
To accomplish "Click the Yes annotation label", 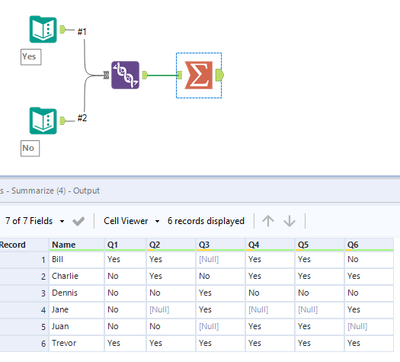I will pos(31,57).
